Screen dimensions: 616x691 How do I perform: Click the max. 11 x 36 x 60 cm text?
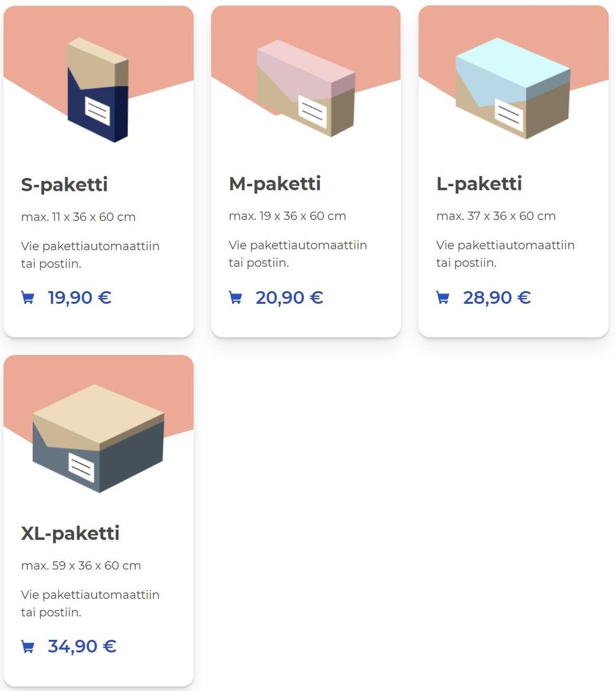[78, 217]
